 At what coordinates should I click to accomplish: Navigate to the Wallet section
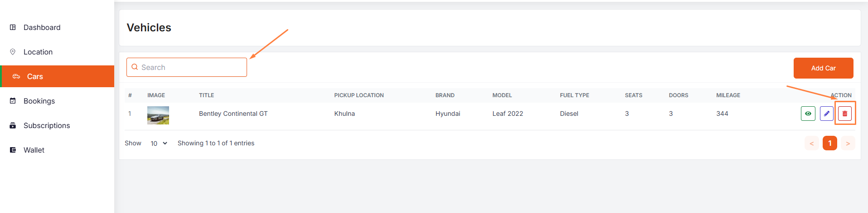(x=34, y=150)
